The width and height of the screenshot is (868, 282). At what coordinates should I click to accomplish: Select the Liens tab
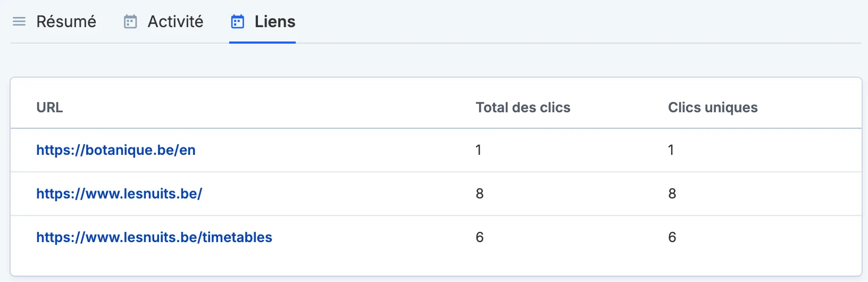pos(263,22)
